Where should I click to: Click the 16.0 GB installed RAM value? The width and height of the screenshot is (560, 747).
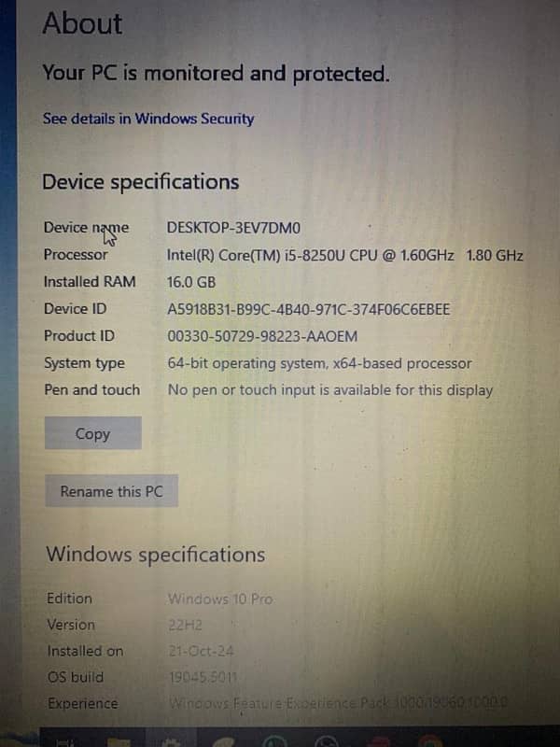[x=191, y=282]
